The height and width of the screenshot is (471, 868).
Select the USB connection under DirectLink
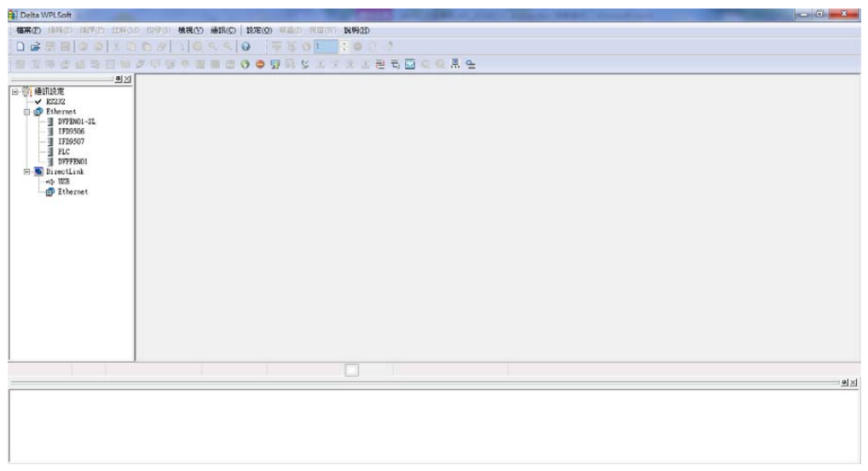tap(61, 182)
